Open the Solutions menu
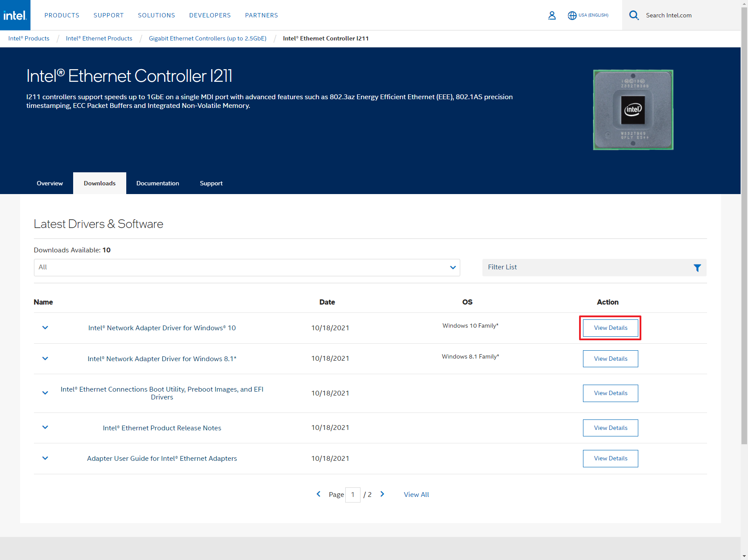This screenshot has width=748, height=560. click(x=156, y=15)
